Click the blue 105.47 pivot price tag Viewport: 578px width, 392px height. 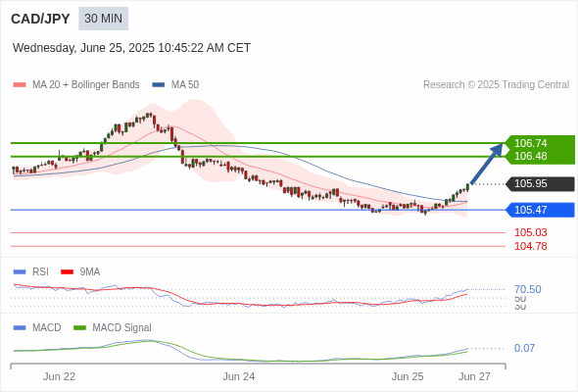point(541,210)
